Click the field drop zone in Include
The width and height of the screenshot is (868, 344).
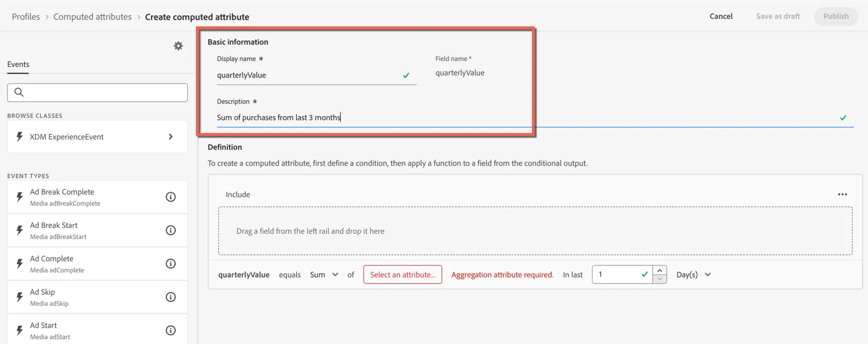[x=535, y=231]
